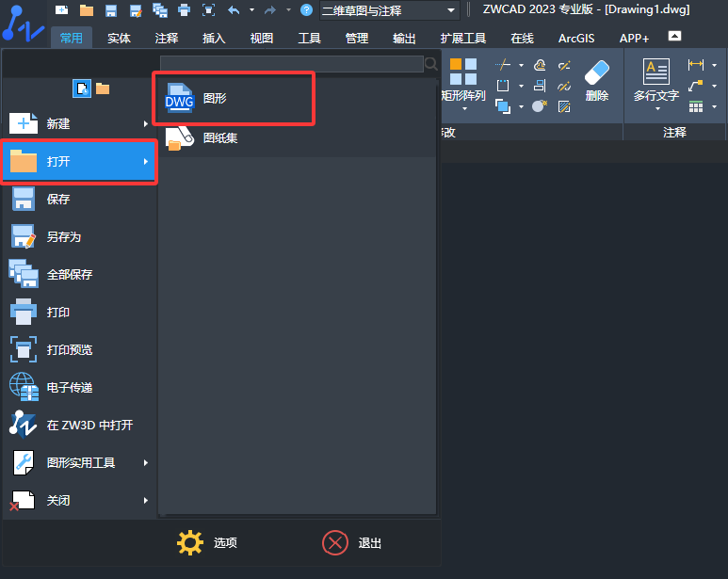Switch to the 注释 ribbon tab
This screenshot has height=579, width=728.
tap(166, 38)
